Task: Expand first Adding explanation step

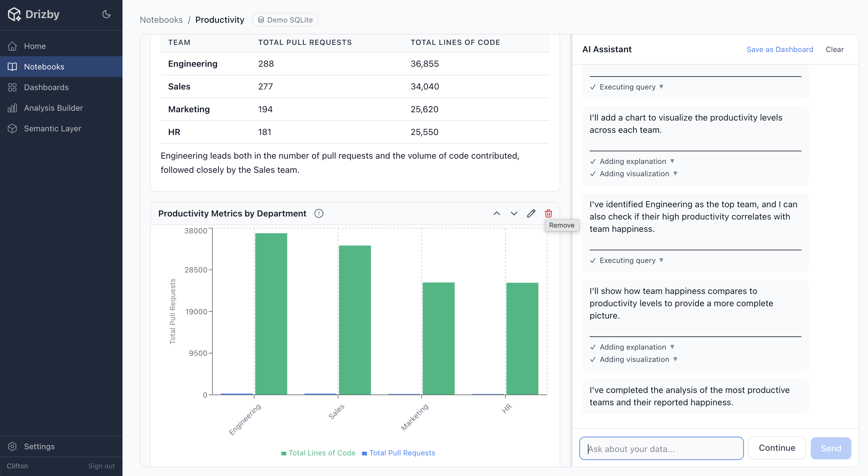Action: coord(633,161)
